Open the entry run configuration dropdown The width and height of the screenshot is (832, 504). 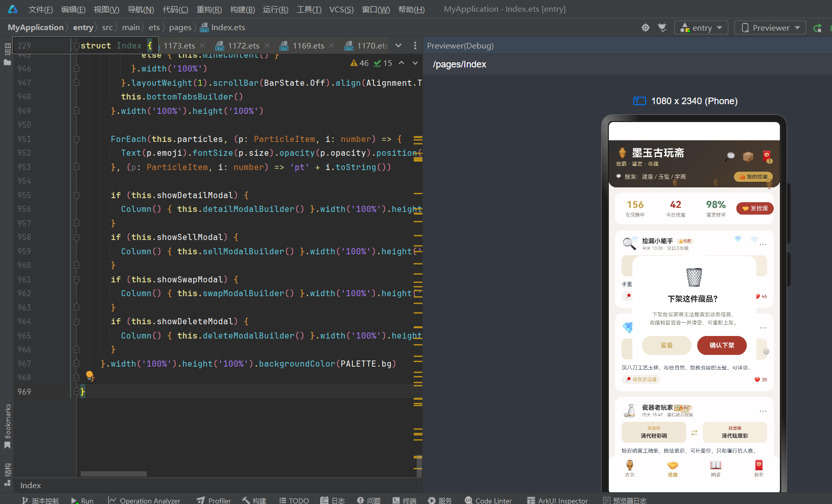tap(701, 28)
